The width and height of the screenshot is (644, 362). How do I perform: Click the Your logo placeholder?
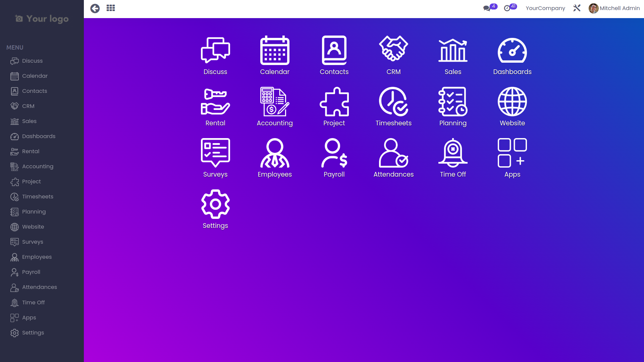[x=42, y=19]
